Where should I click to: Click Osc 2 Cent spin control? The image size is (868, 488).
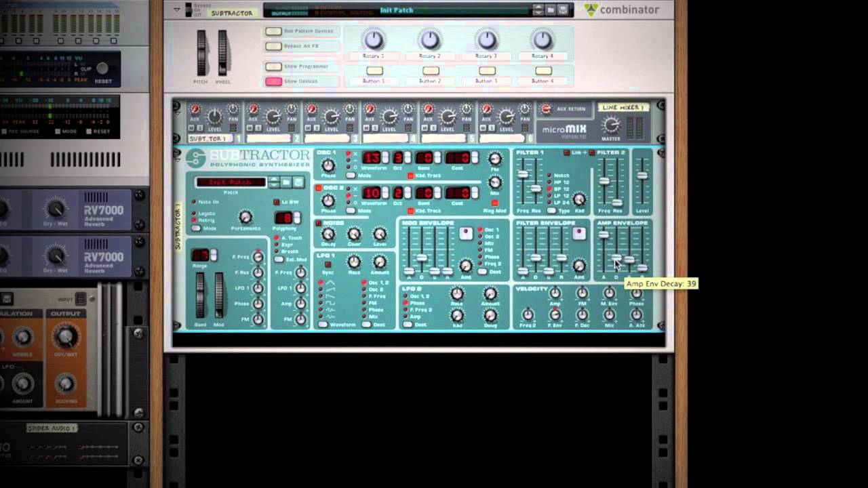tap(474, 192)
